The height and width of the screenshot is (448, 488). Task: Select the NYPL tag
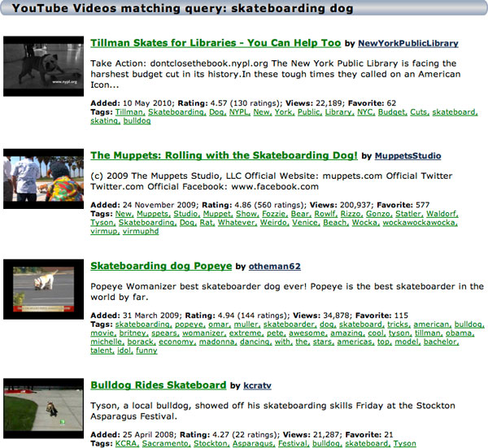(240, 112)
